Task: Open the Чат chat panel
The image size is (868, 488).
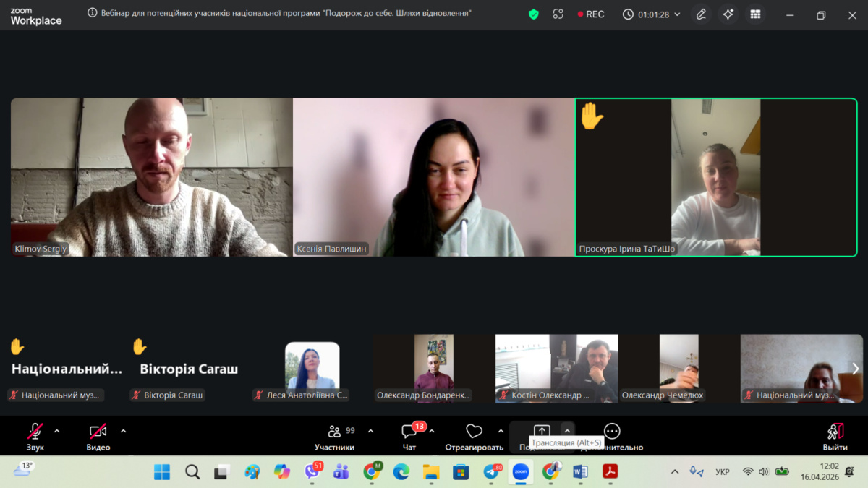Action: 409,435
